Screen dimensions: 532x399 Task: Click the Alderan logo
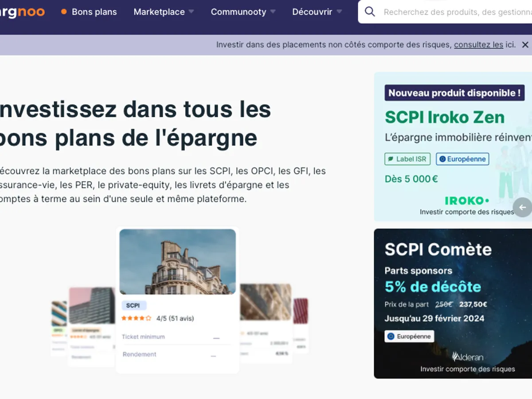point(467,356)
